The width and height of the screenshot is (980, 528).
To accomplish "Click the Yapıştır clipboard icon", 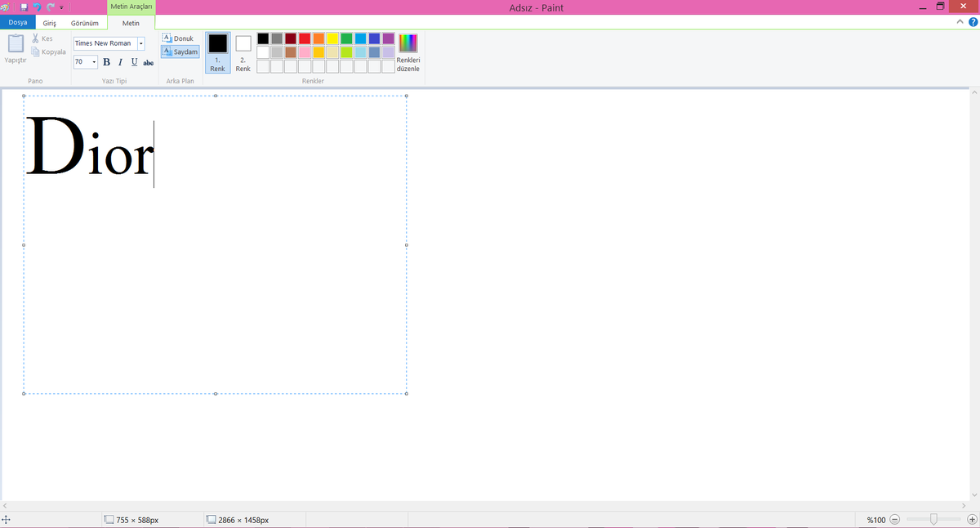I will click(x=16, y=44).
